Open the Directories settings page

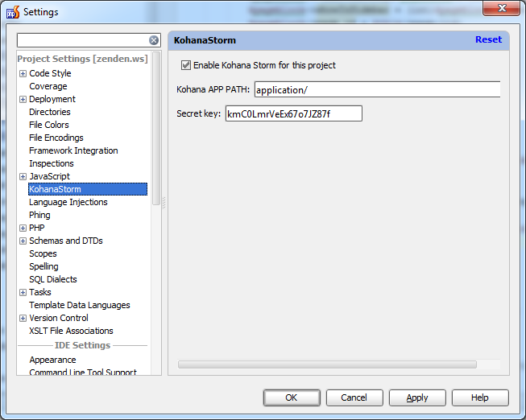pyautogui.click(x=50, y=112)
